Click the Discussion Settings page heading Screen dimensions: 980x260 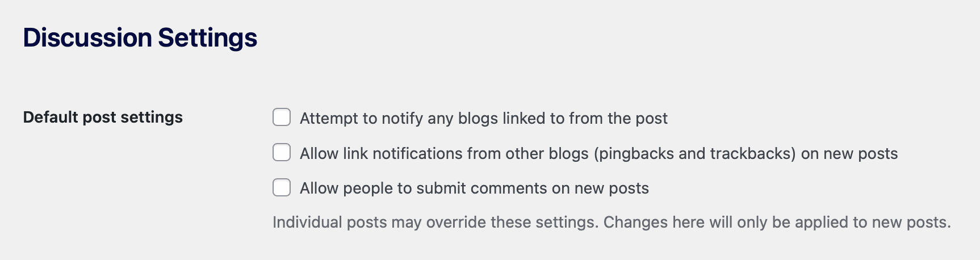140,38
